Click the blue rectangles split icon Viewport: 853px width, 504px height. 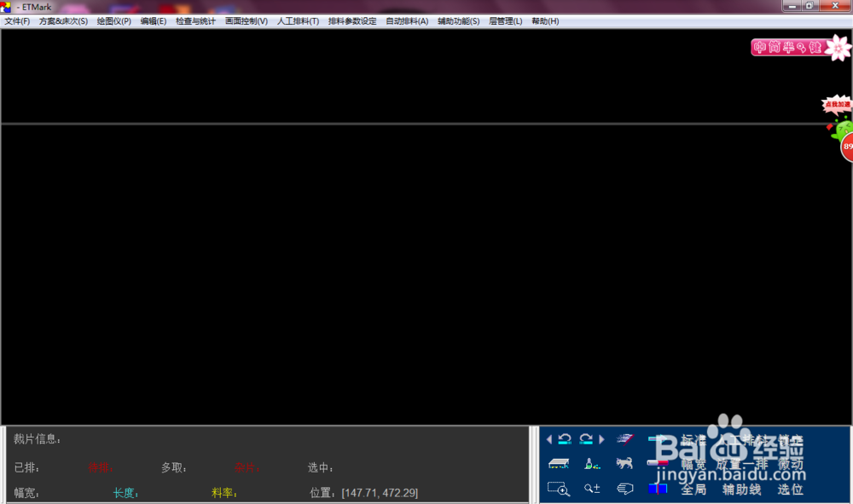(657, 489)
